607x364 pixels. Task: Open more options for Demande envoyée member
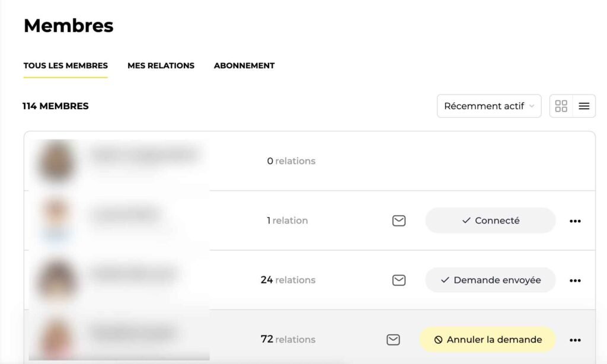[x=575, y=280]
